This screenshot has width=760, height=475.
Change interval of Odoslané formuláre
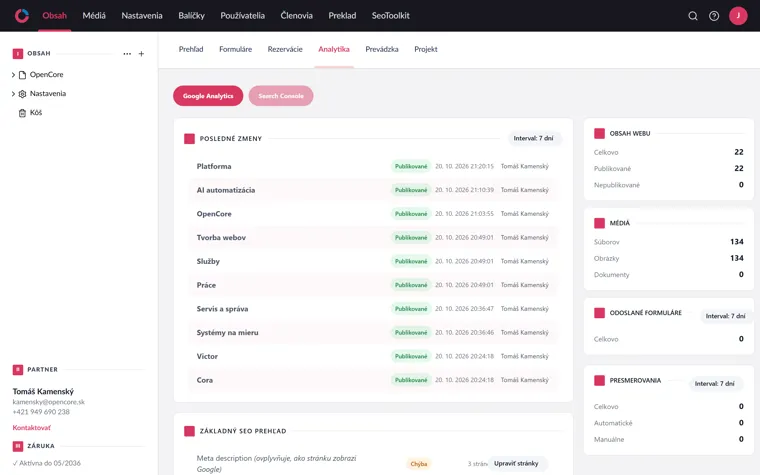point(725,316)
